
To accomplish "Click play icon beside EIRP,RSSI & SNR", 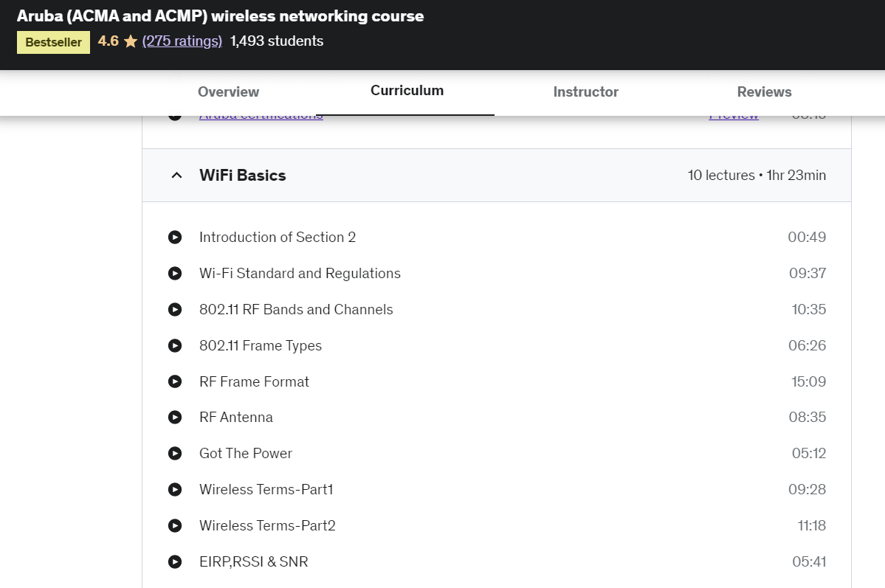I will point(175,561).
